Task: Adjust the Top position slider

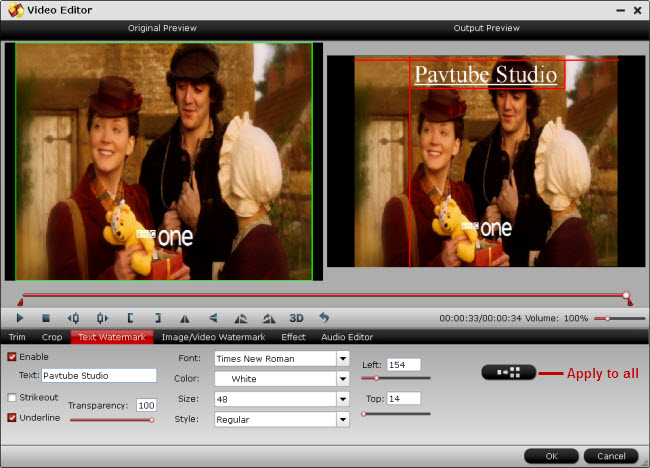Action: (396, 414)
